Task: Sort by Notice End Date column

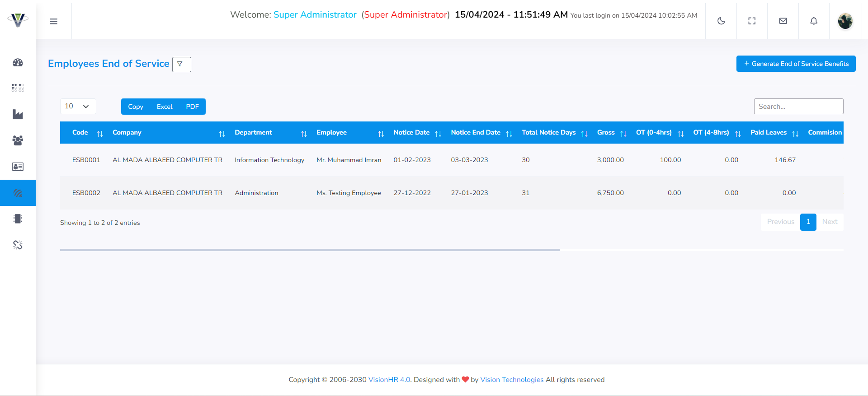Action: (480, 133)
